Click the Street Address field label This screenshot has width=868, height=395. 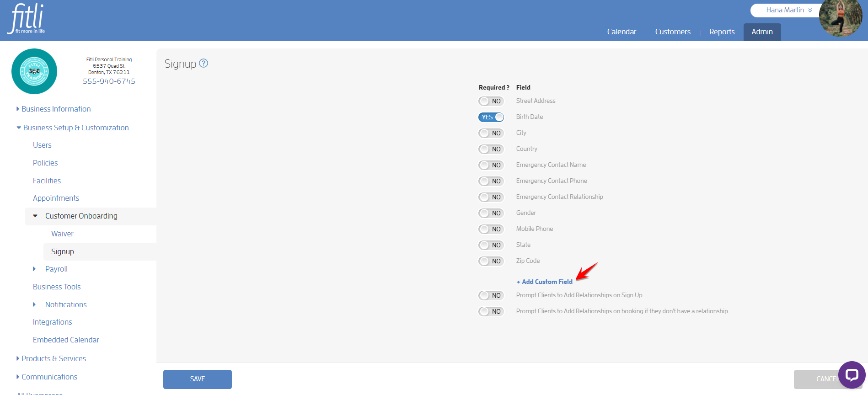(536, 101)
